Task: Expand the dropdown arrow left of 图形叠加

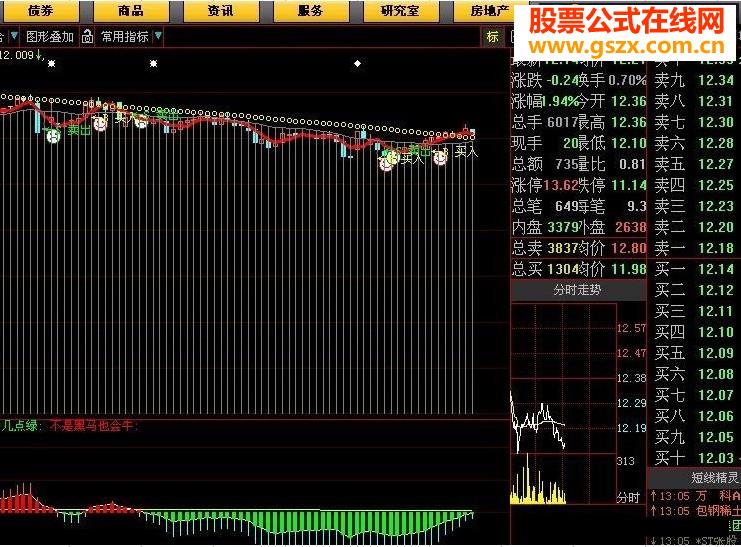Action: (x=14, y=36)
